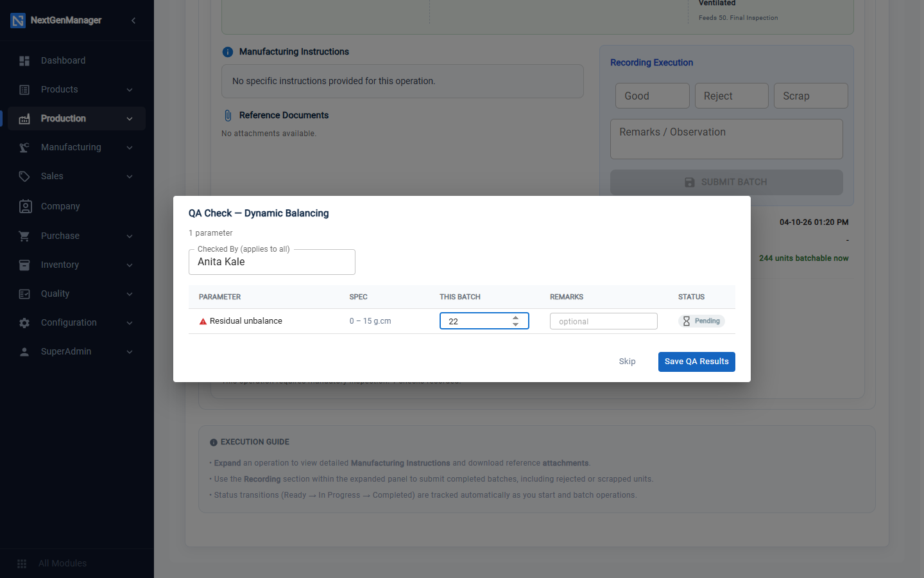This screenshot has width=924, height=578.
Task: Click the Checked By name field
Action: coord(272,262)
